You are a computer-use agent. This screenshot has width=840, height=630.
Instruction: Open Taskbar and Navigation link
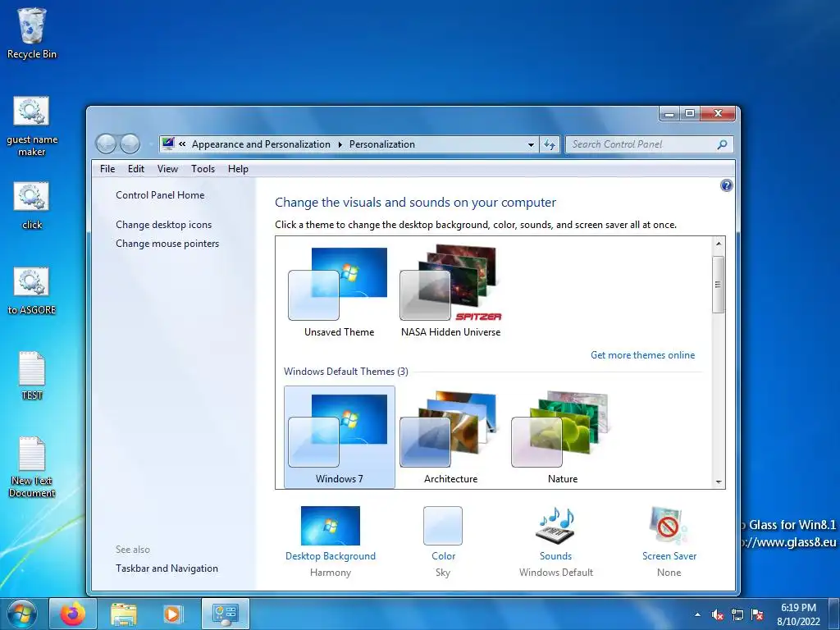167,568
